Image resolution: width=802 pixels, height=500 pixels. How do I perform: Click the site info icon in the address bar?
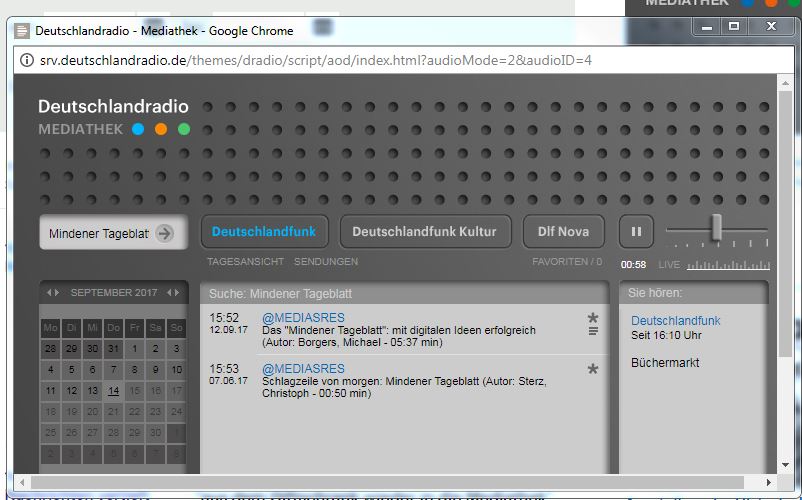(27, 60)
